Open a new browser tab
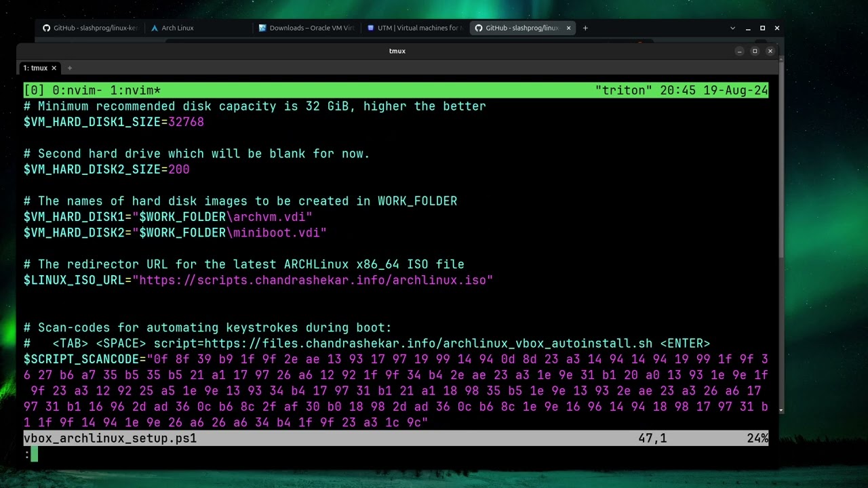The height and width of the screenshot is (488, 868). [x=585, y=28]
